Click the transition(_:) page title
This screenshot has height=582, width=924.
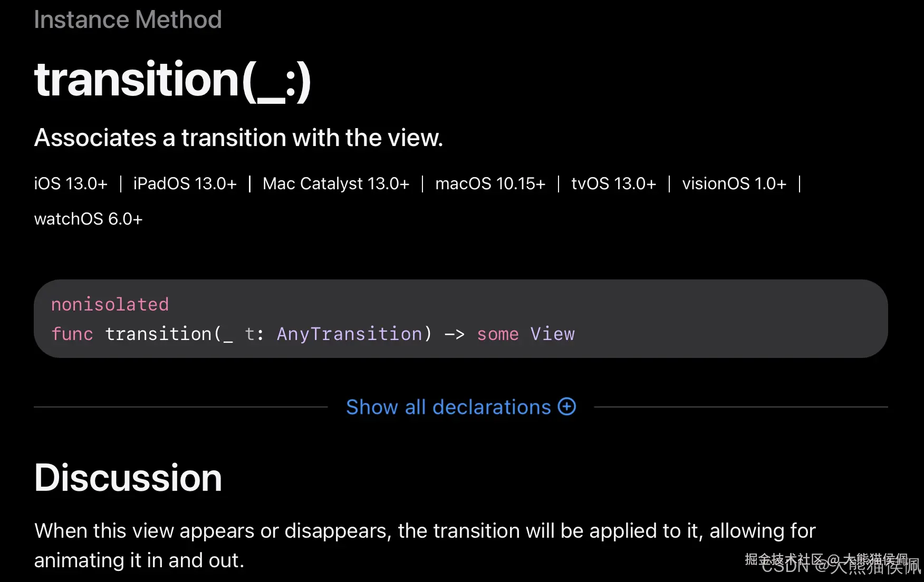tap(172, 80)
